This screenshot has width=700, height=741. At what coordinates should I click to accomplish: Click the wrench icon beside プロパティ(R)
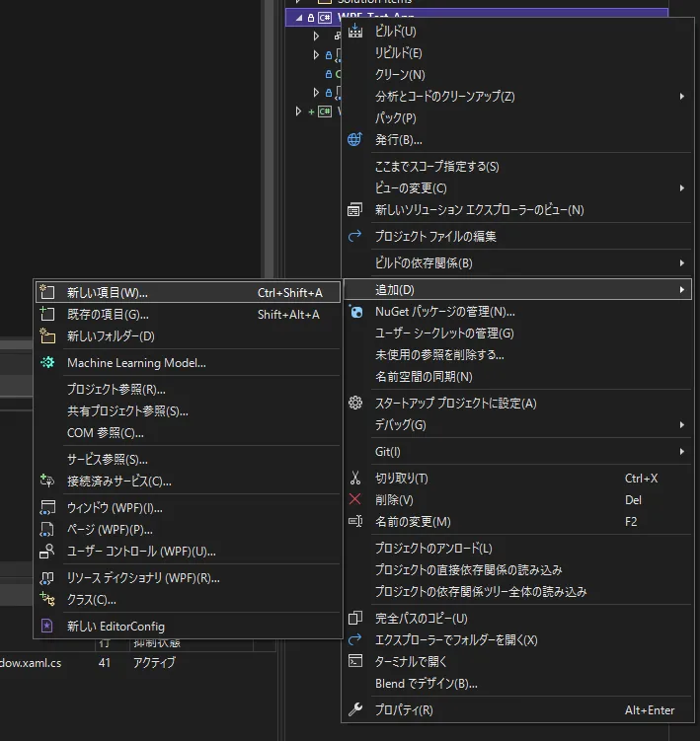click(x=355, y=709)
